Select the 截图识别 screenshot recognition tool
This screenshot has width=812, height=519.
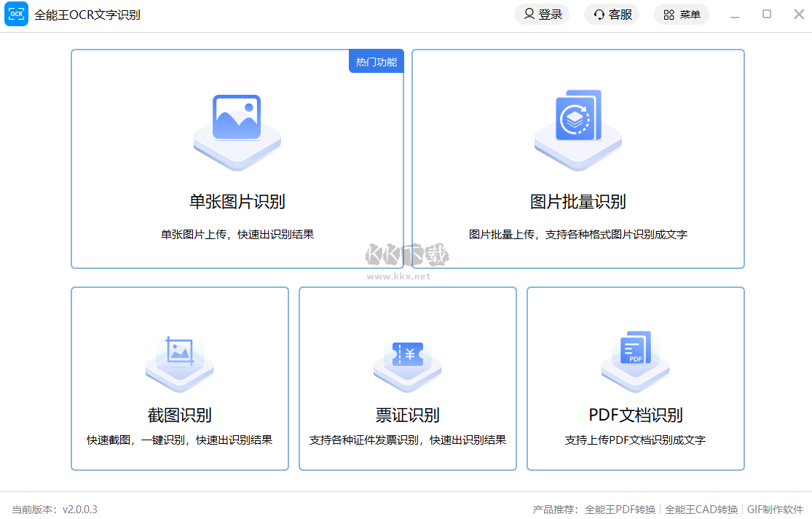coord(179,378)
